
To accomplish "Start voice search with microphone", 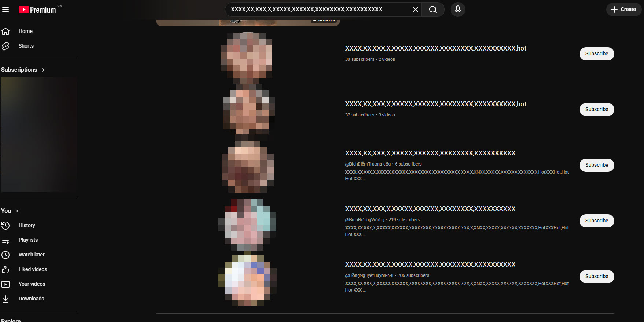I will point(458,10).
